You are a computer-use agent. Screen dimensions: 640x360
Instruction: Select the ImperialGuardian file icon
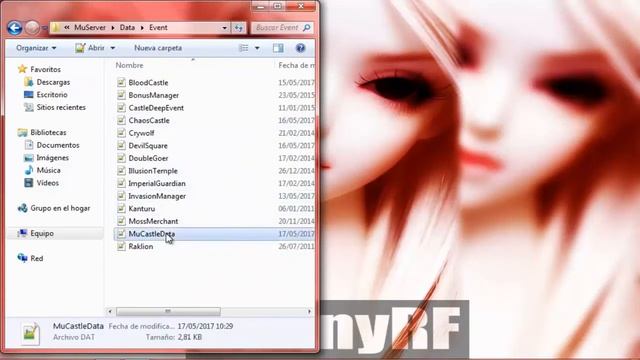(121, 184)
